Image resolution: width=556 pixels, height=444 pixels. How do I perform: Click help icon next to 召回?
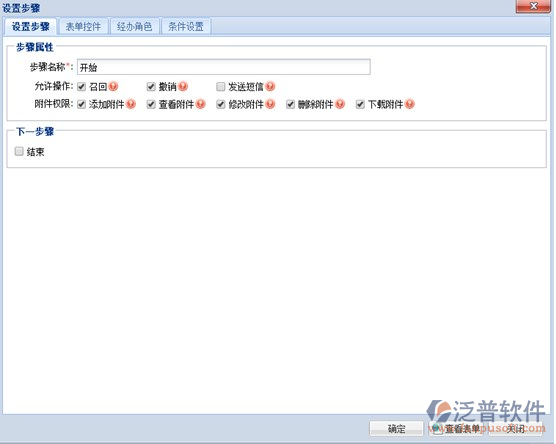click(113, 86)
